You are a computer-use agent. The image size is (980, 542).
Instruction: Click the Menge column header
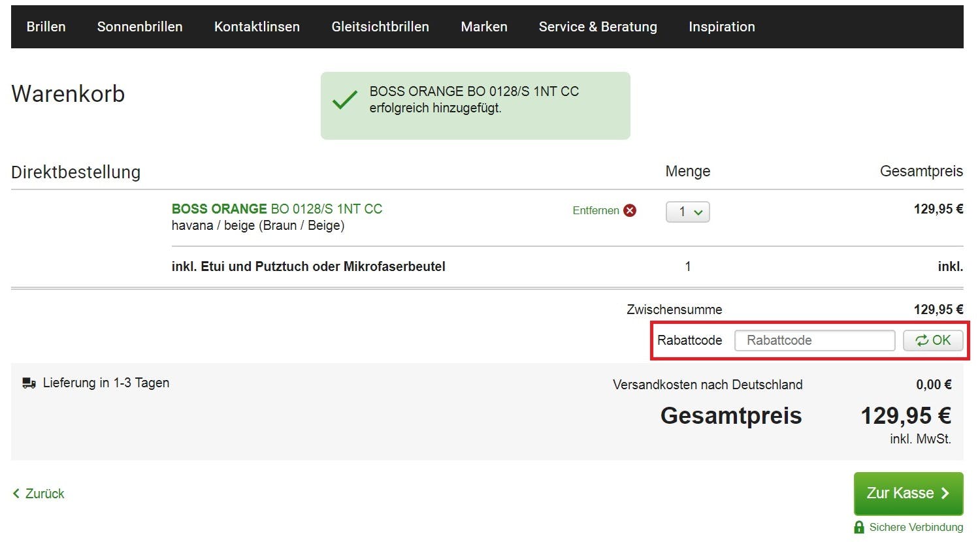pos(688,171)
